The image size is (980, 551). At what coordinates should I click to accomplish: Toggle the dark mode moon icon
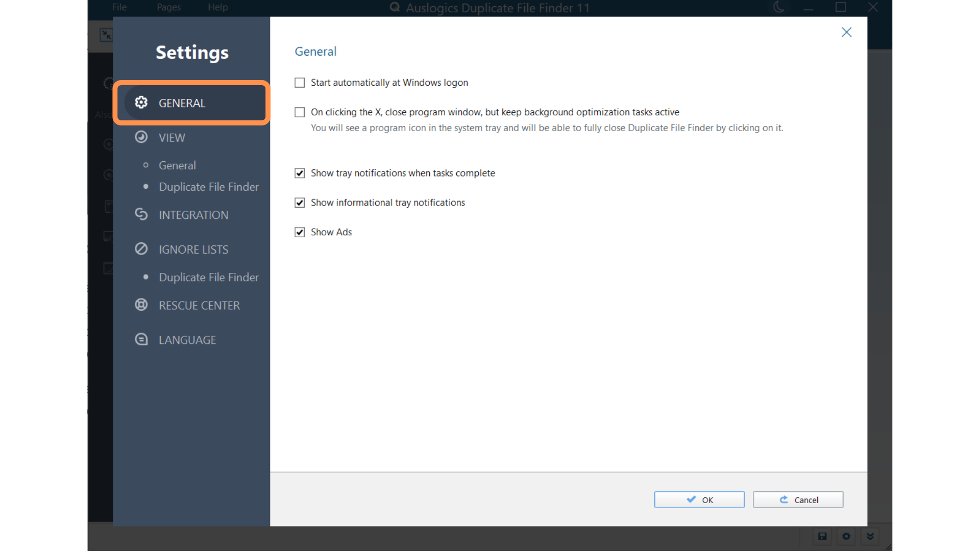pos(778,7)
